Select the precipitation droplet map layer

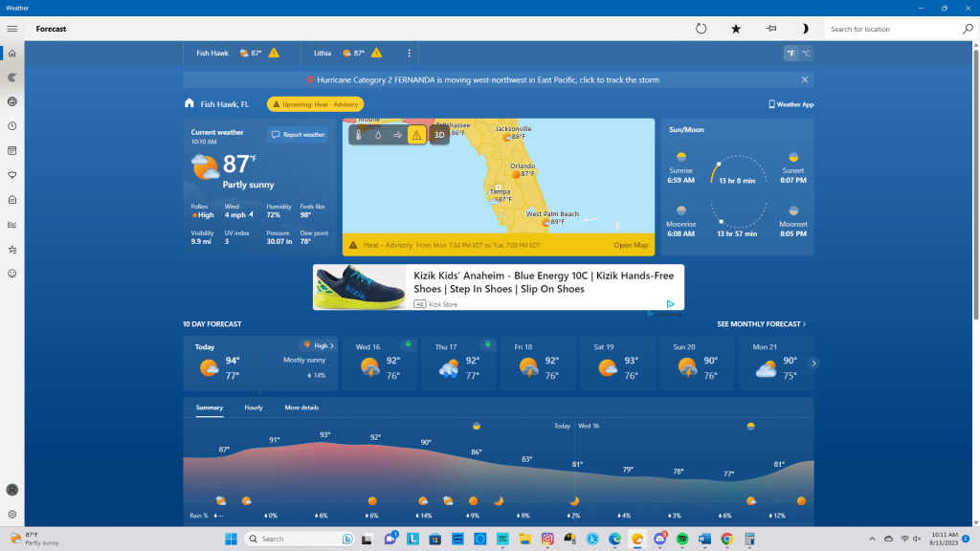tap(378, 135)
